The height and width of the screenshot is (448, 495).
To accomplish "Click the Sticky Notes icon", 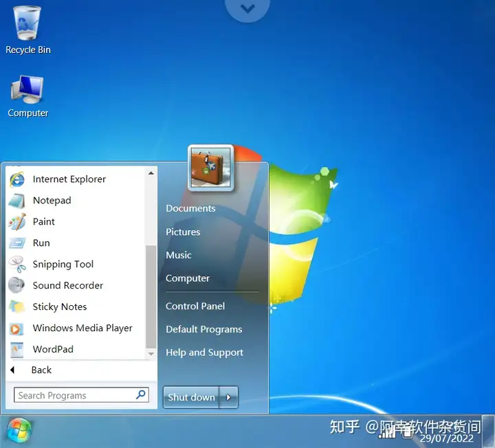I will coord(17,306).
